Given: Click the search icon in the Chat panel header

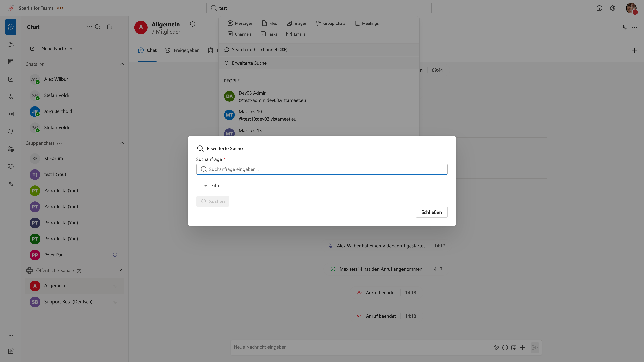Looking at the screenshot, I should click(x=98, y=27).
